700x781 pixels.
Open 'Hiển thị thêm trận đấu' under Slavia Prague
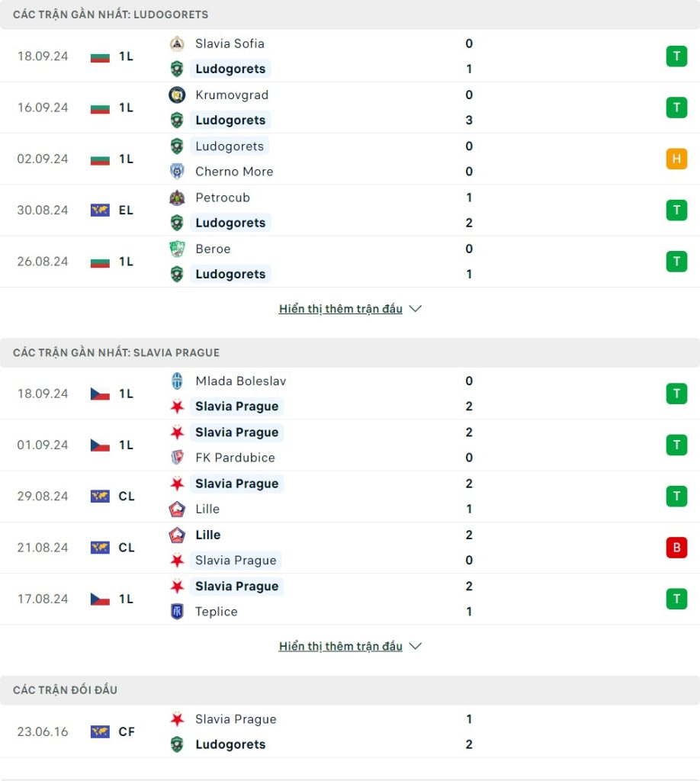click(x=341, y=646)
